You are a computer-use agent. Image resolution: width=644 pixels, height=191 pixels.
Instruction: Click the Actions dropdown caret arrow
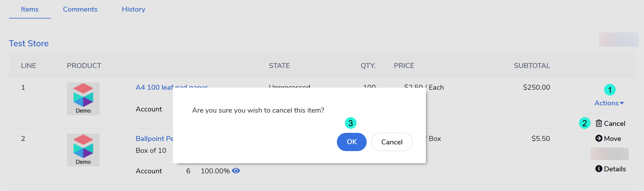(622, 103)
